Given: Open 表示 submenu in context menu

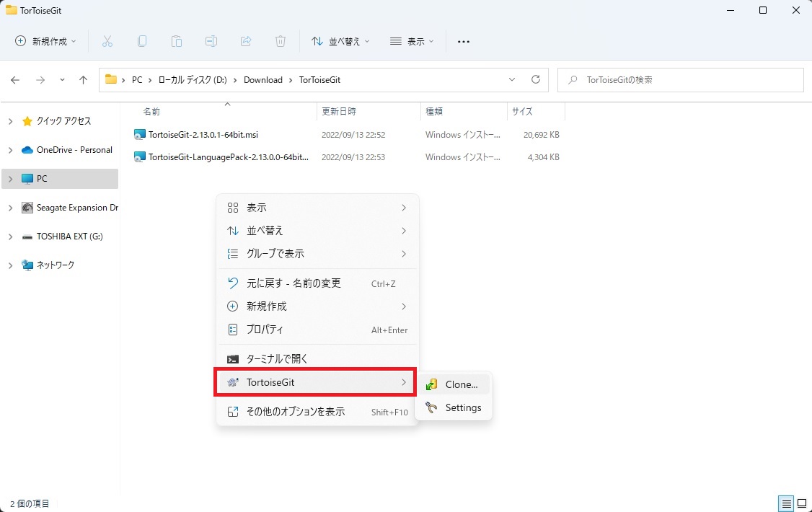Looking at the screenshot, I should point(317,208).
